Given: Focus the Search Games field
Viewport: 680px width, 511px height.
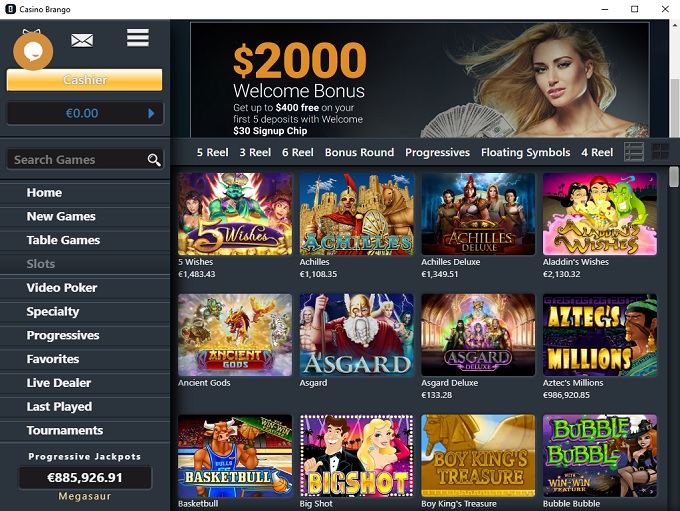Looking at the screenshot, I should click(85, 160).
